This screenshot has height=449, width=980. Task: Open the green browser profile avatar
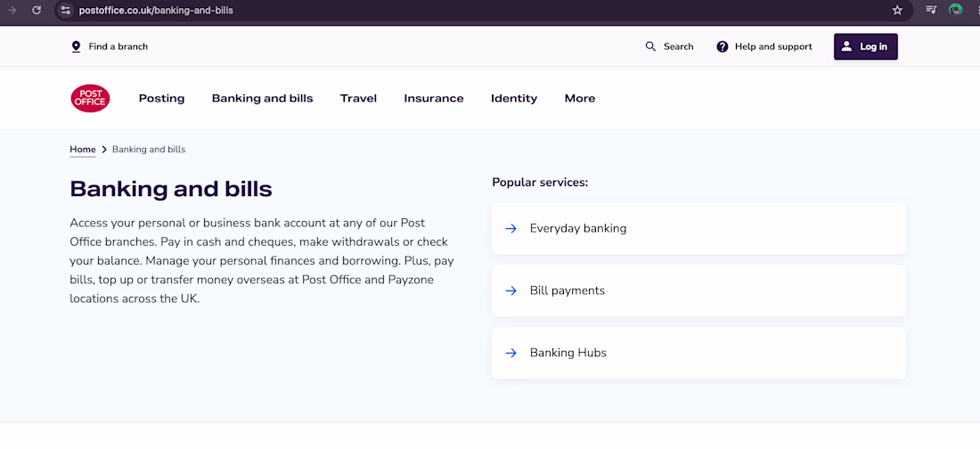(x=955, y=10)
